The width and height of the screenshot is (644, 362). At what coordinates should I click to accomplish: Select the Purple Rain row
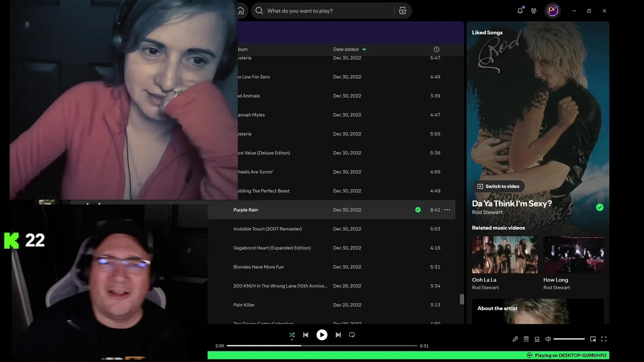[x=332, y=210]
